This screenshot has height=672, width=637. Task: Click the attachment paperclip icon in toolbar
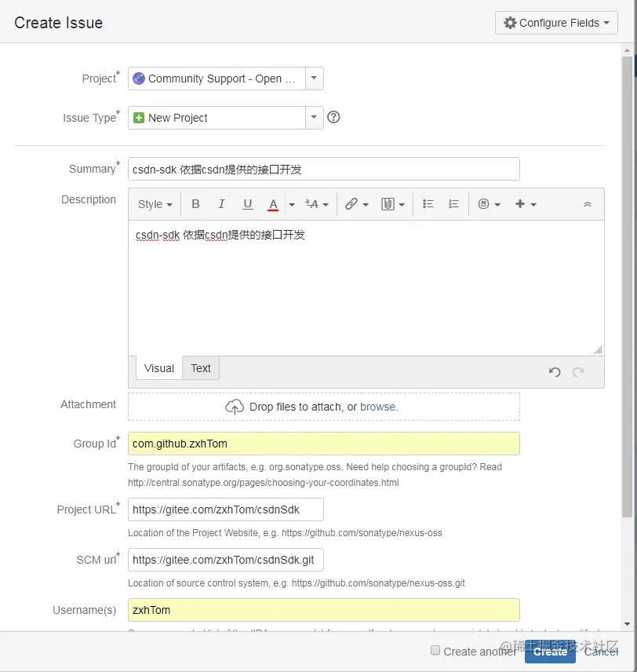(388, 204)
